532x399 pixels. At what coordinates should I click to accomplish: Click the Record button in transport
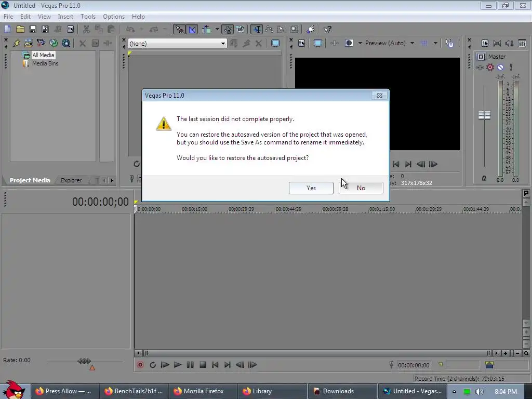[x=140, y=365]
